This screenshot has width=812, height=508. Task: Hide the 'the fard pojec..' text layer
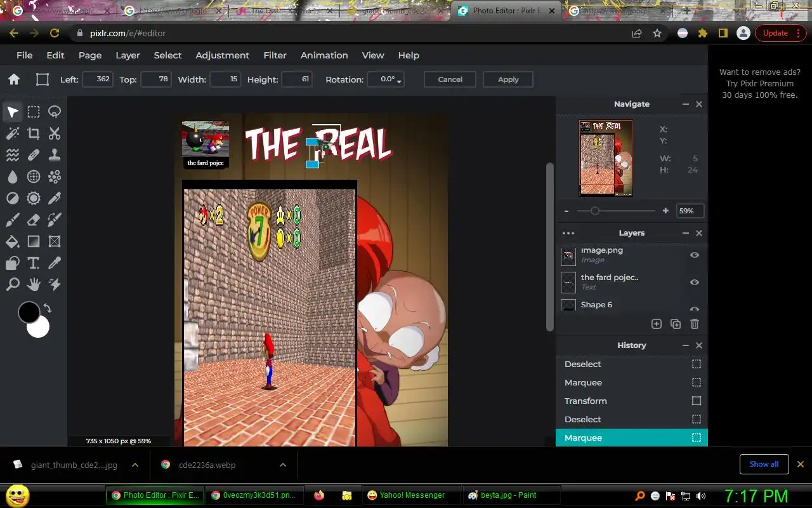coord(695,282)
